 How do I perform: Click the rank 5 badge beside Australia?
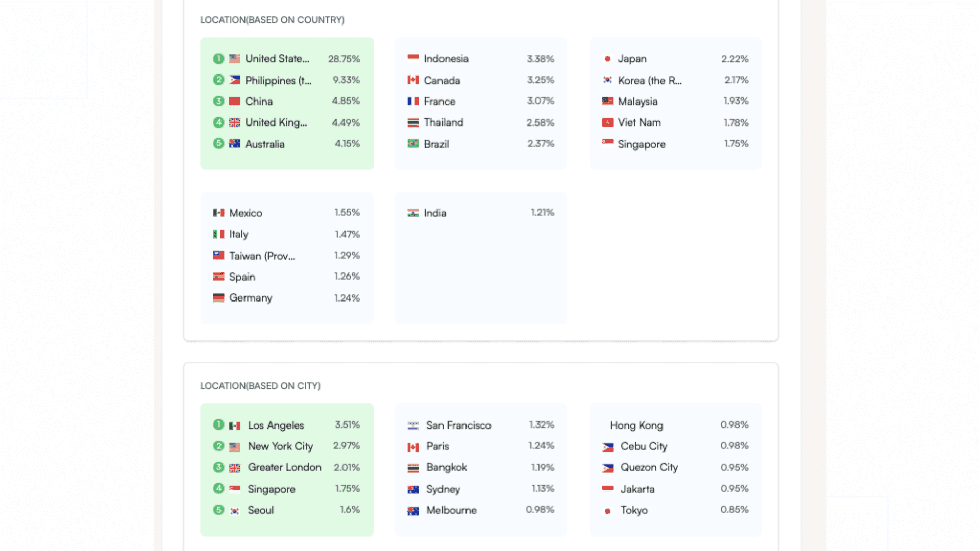pos(218,143)
